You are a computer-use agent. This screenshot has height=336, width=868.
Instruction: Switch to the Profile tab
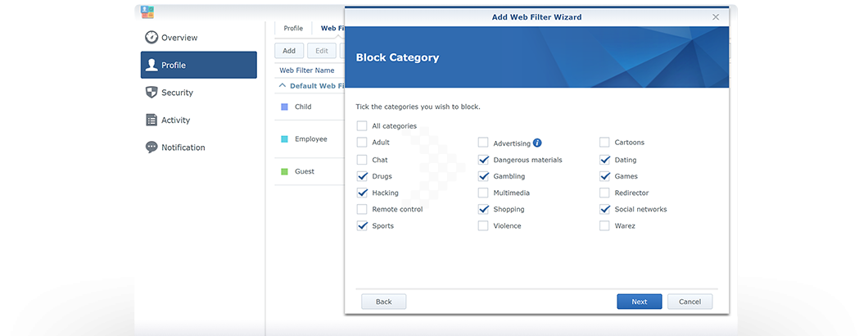pos(293,29)
